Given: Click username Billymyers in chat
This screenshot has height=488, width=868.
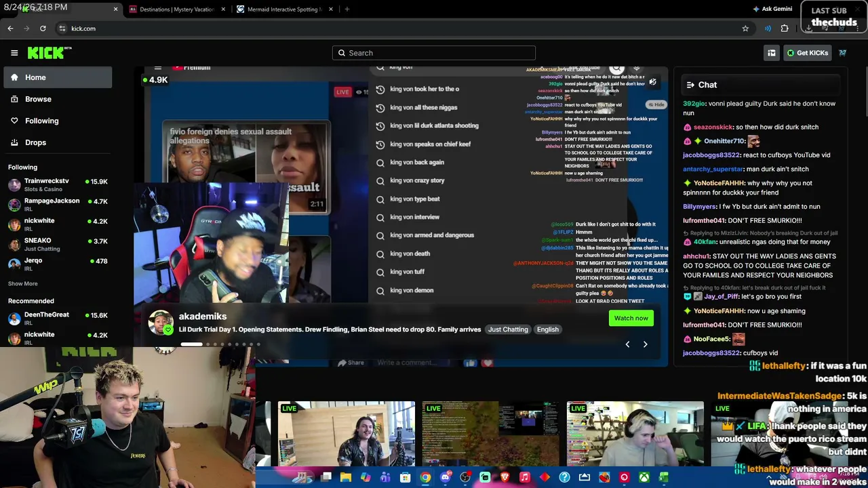Looking at the screenshot, I should click(x=700, y=206).
